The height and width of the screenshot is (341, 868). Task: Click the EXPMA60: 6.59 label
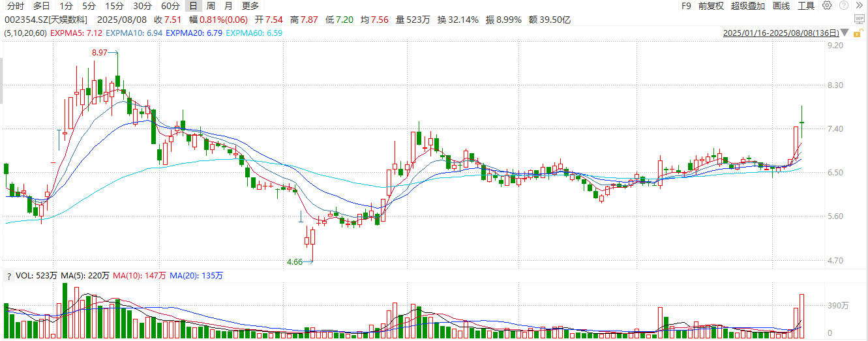click(x=254, y=33)
